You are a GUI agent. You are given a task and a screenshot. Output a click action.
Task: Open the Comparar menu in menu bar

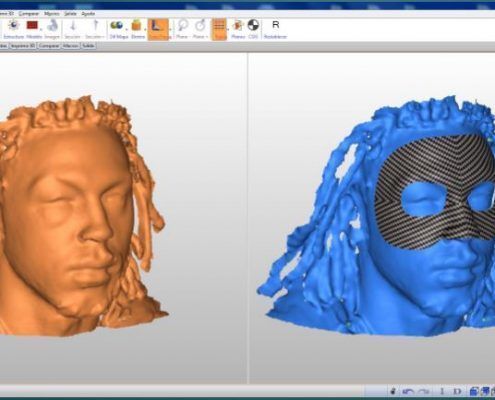point(29,14)
